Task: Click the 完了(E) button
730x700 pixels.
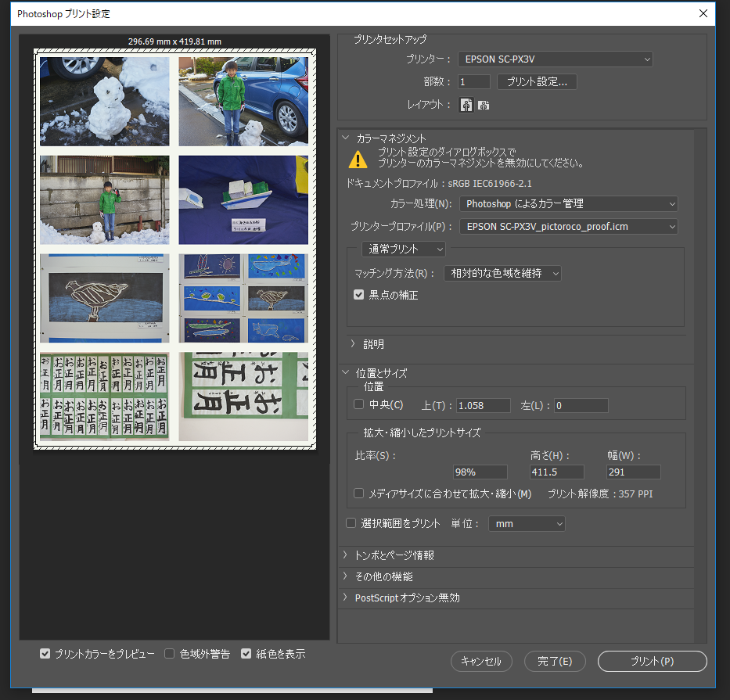Action: point(555,661)
